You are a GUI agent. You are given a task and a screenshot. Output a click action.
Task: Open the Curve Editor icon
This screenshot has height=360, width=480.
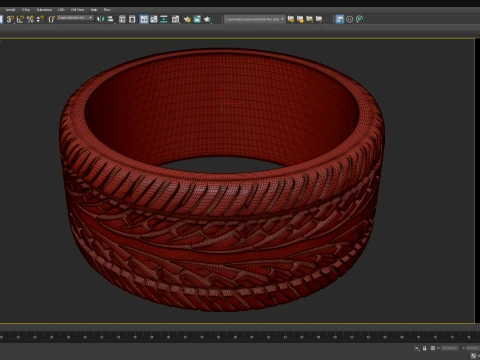coord(154,19)
